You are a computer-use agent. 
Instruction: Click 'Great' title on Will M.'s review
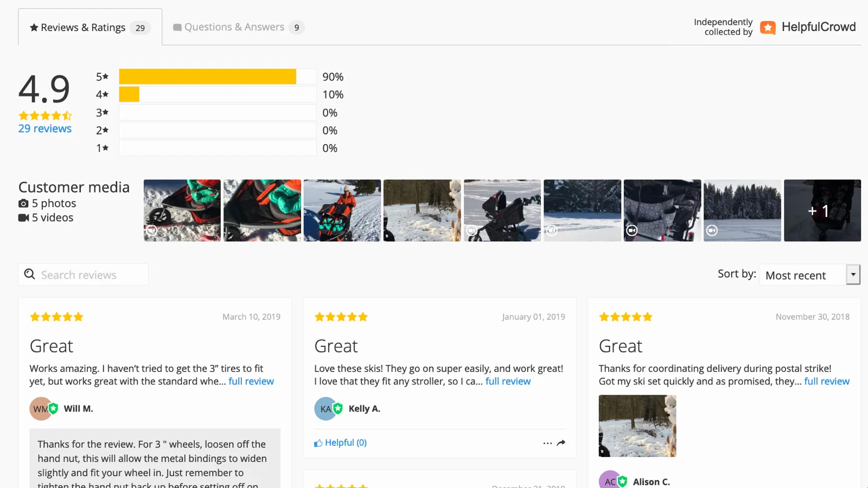click(52, 346)
